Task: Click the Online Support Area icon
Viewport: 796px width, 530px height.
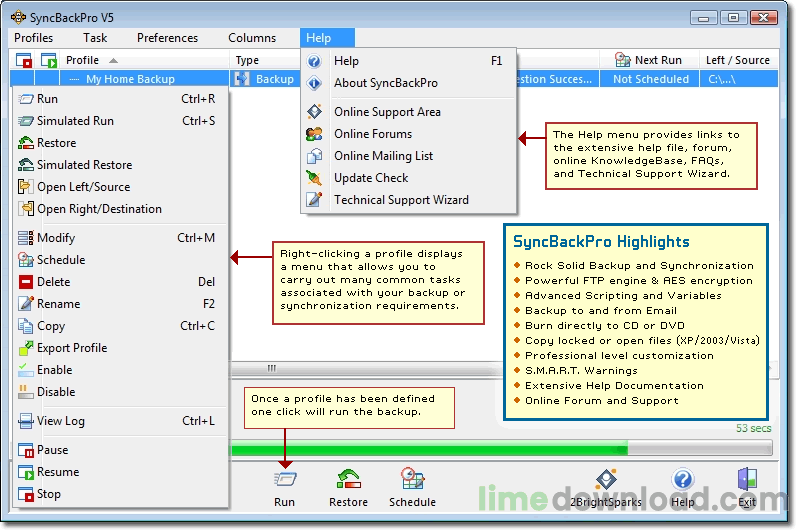Action: coord(314,112)
